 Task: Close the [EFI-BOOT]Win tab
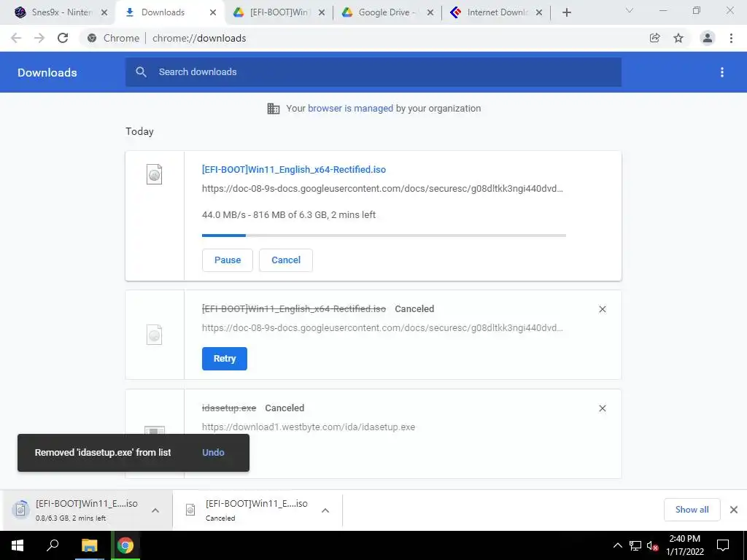(322, 13)
